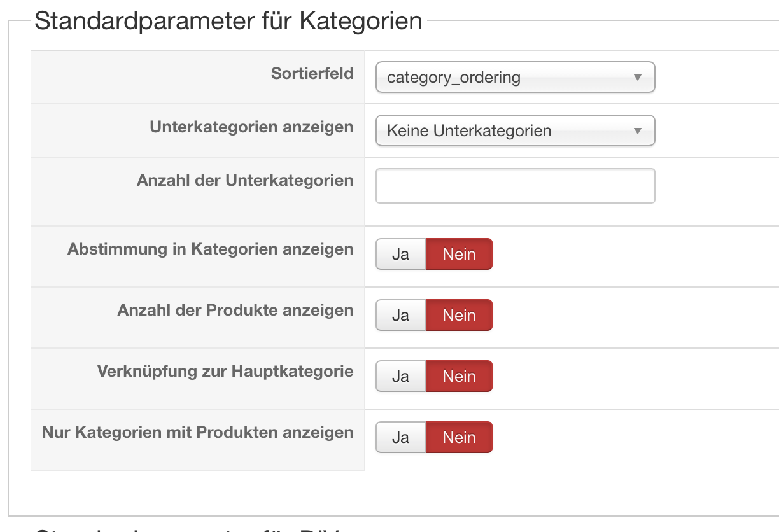
Task: Enable Nur Kategorien mit Produkten anzeigen (Ja)
Action: 400,438
